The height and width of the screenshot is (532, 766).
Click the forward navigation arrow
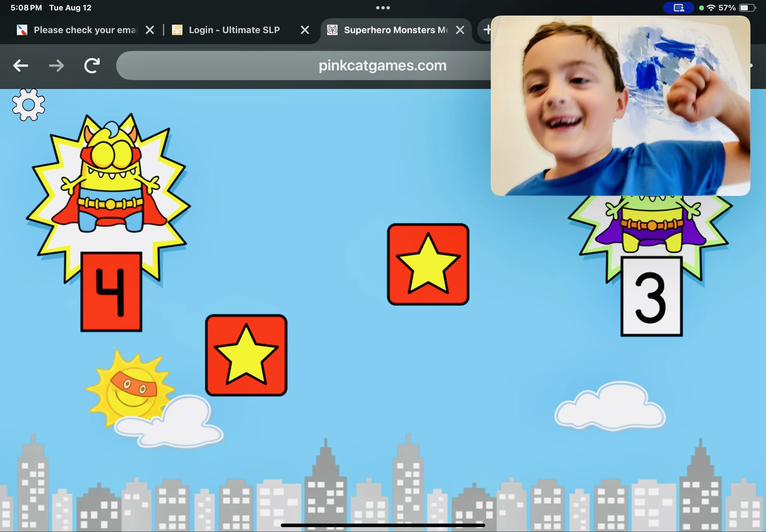[56, 66]
